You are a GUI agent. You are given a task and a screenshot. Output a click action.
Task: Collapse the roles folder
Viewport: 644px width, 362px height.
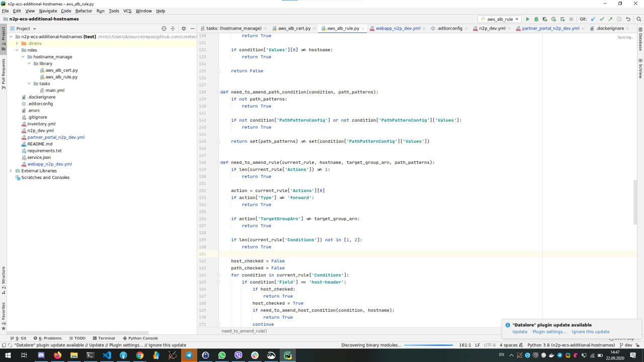point(17,50)
